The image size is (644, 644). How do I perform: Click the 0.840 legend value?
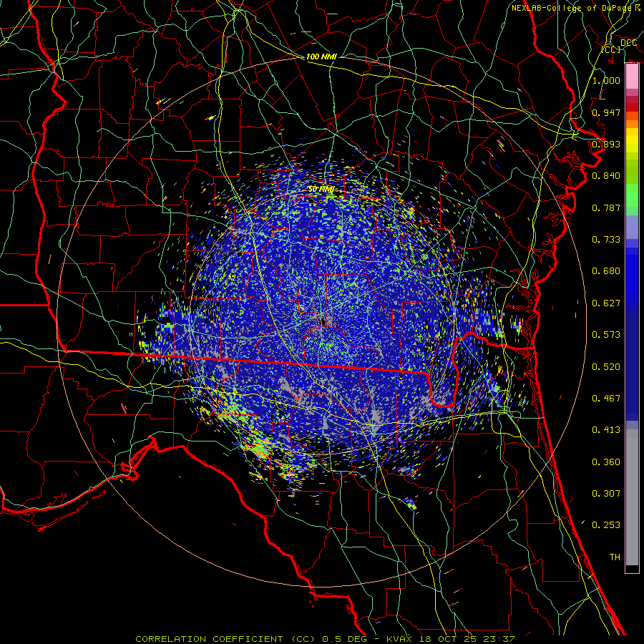[x=606, y=176]
